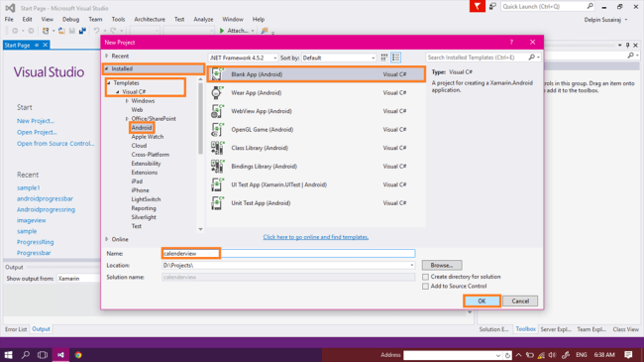The height and width of the screenshot is (362, 644).
Task: Choose the OpenGL Game (Android) template icon
Action: (216, 130)
